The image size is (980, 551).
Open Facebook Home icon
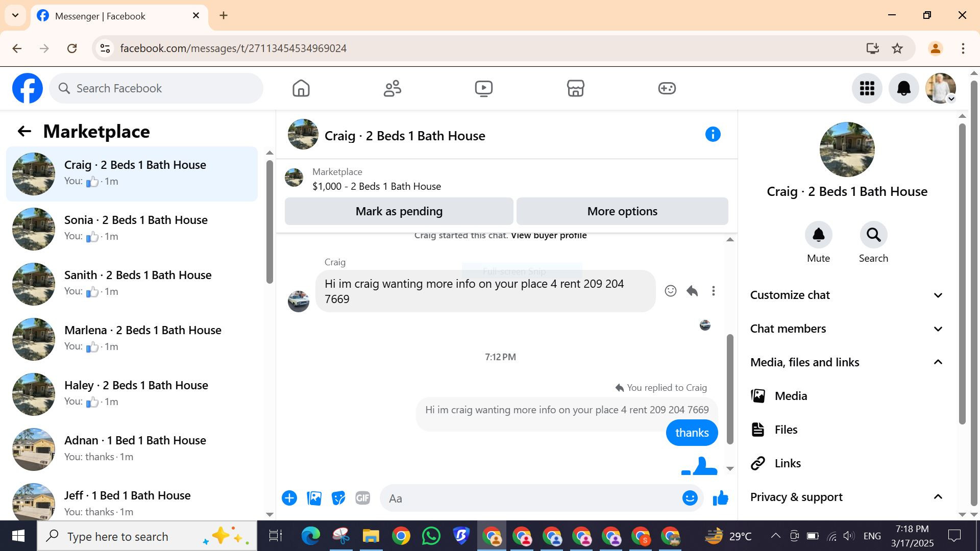tap(301, 88)
